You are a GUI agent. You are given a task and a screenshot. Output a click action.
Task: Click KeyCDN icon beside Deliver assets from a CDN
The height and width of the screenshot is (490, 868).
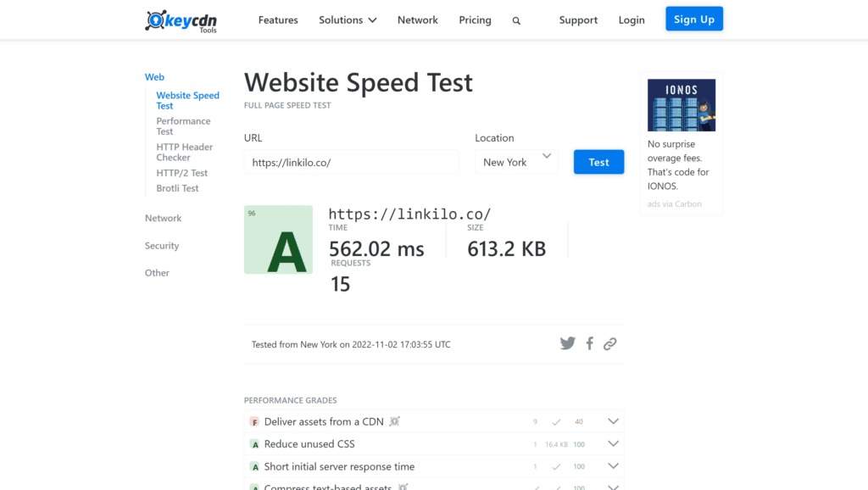point(394,421)
